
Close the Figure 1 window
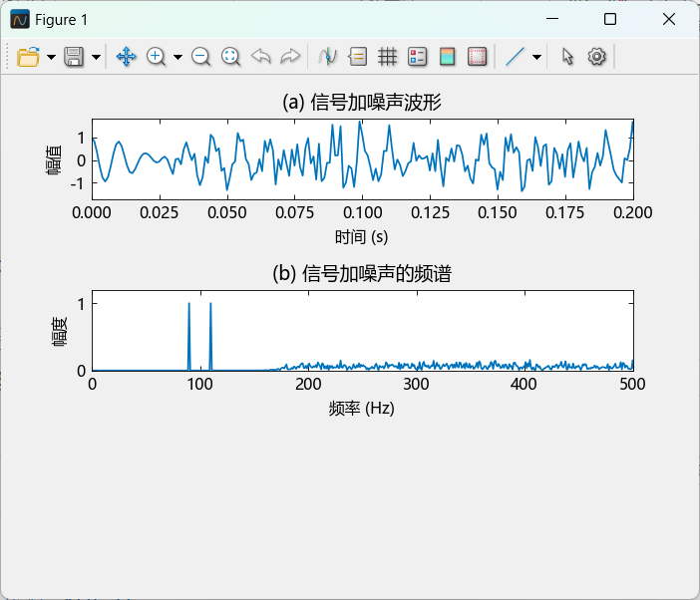pyautogui.click(x=669, y=19)
